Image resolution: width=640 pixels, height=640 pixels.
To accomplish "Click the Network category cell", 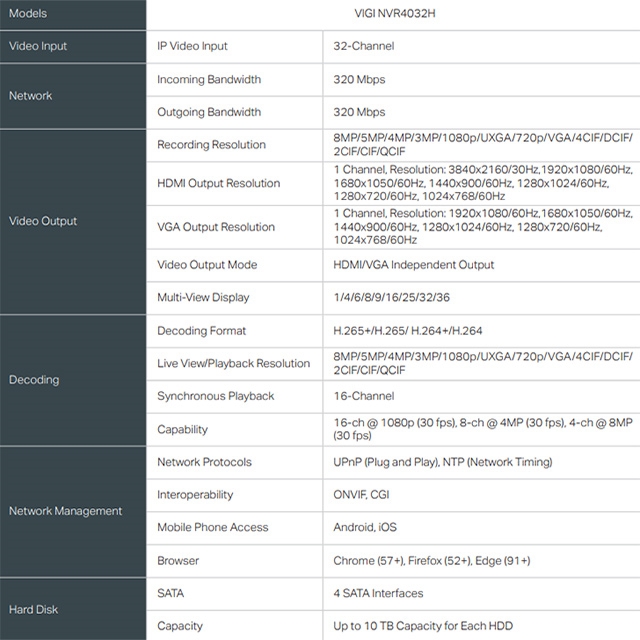I will point(73,96).
